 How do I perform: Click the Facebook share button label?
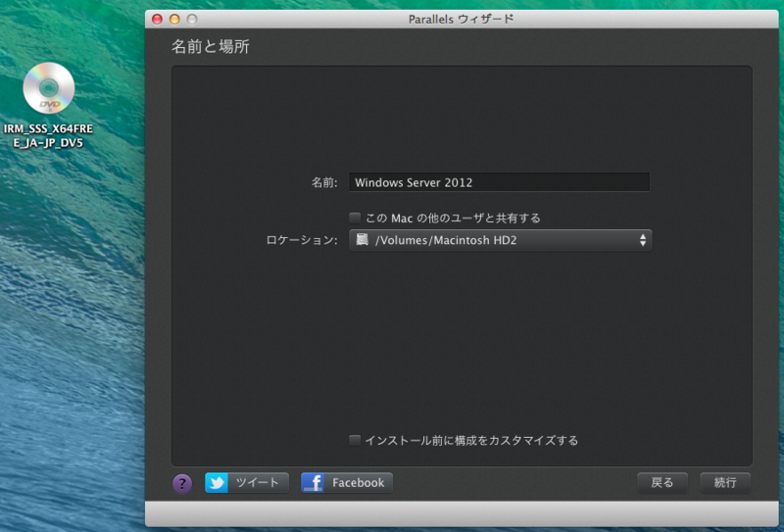coord(358,483)
